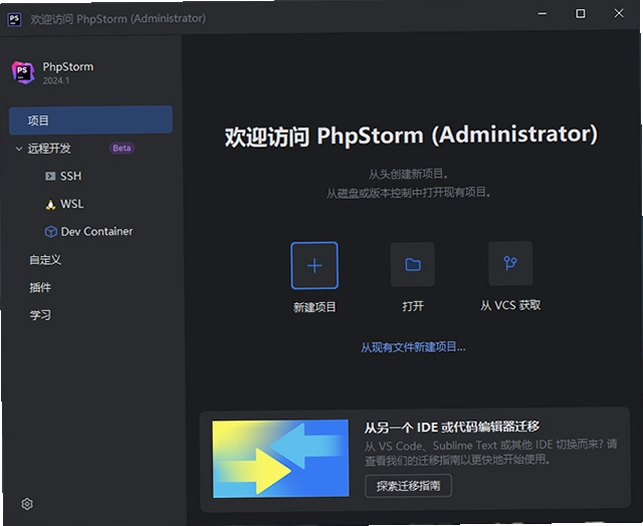Click the 从现有文件新建项目... link

[413, 348]
